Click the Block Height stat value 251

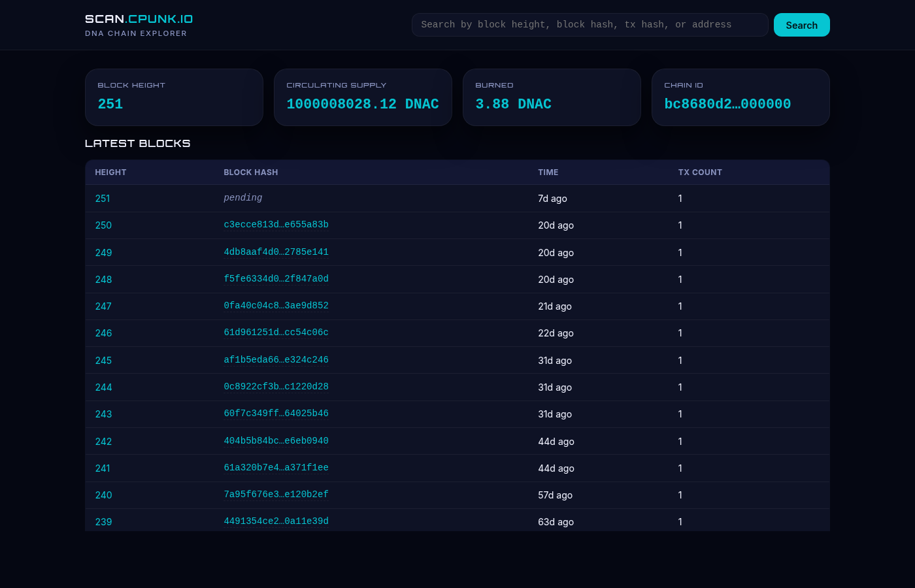pyautogui.click(x=110, y=104)
